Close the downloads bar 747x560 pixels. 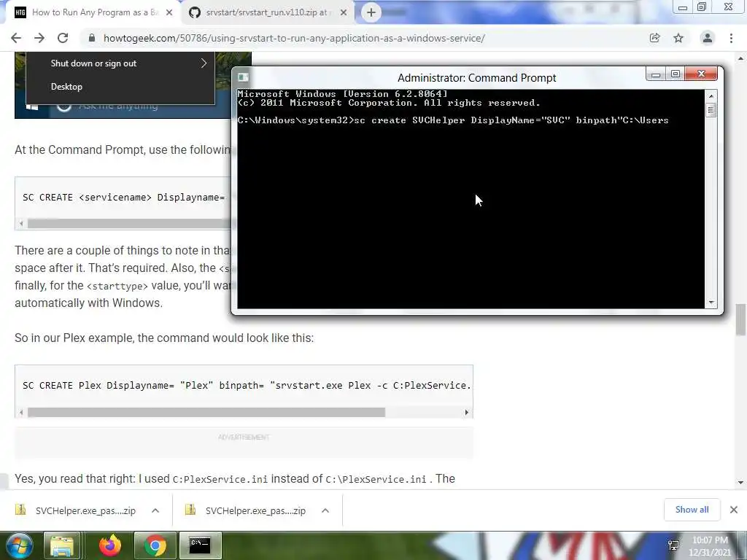[x=734, y=510]
